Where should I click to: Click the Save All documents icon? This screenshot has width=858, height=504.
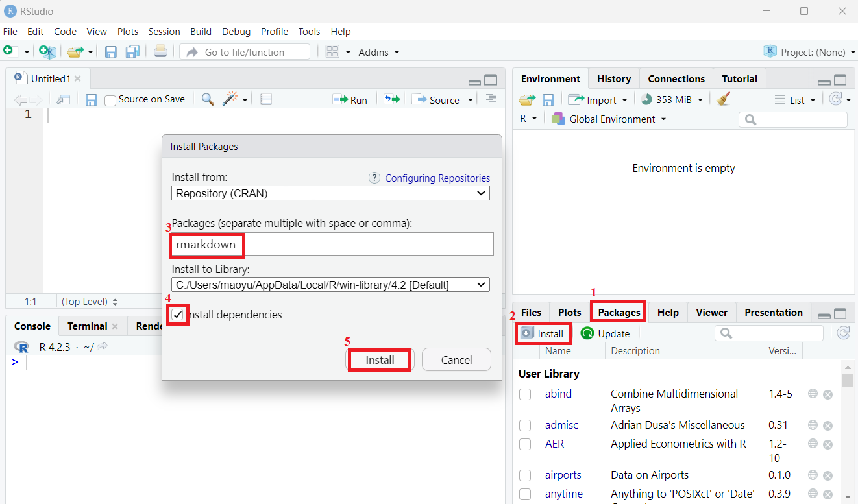tap(132, 52)
